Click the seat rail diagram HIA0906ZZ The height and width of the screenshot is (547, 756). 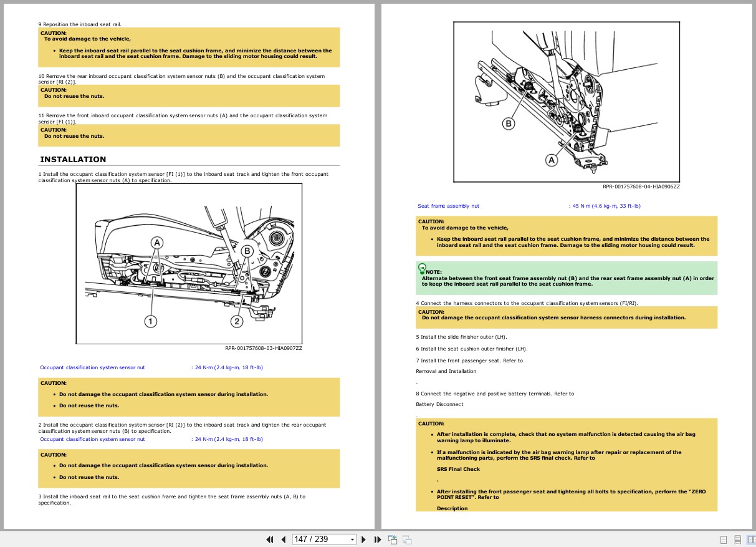click(567, 102)
